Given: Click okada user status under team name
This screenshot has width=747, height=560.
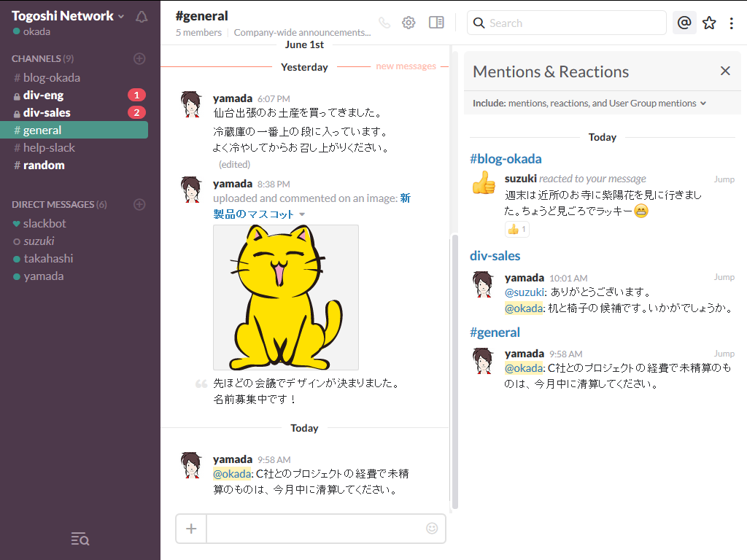Looking at the screenshot, I should pyautogui.click(x=31, y=31).
